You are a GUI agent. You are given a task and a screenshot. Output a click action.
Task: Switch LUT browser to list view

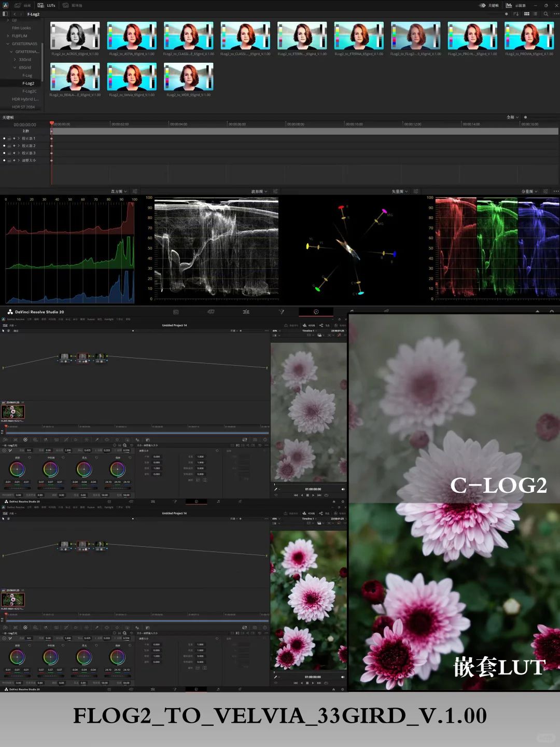535,14
